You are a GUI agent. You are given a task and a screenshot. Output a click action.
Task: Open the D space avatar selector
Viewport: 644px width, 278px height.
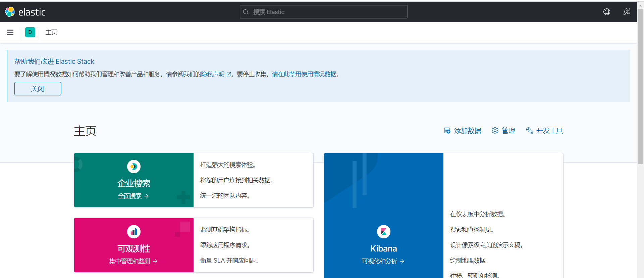30,32
